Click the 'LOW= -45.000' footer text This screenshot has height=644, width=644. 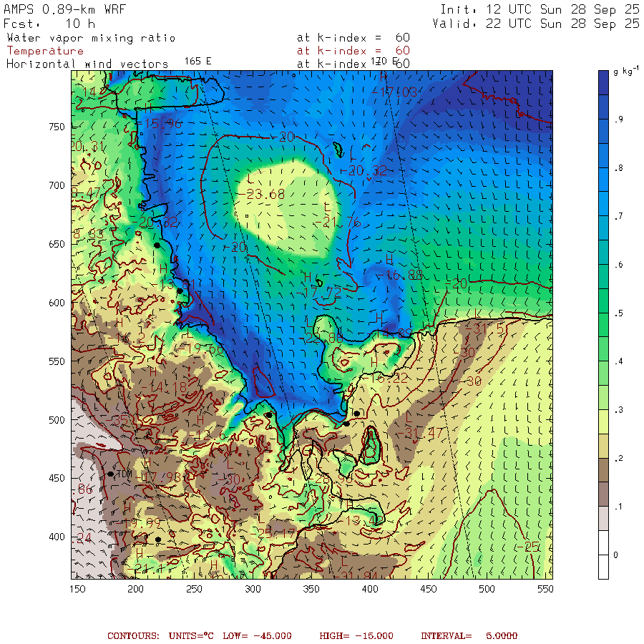(x=257, y=636)
